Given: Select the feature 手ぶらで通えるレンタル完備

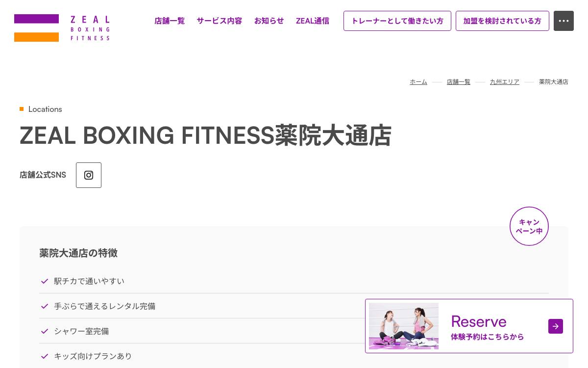Looking at the screenshot, I should 104,306.
